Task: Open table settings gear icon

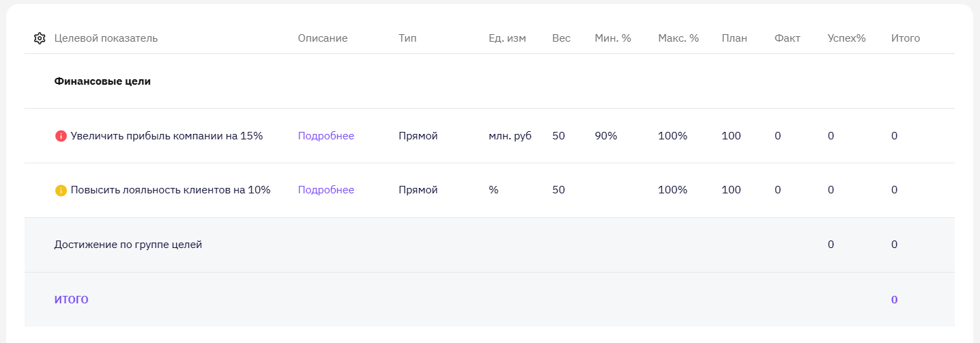Action: [x=40, y=38]
